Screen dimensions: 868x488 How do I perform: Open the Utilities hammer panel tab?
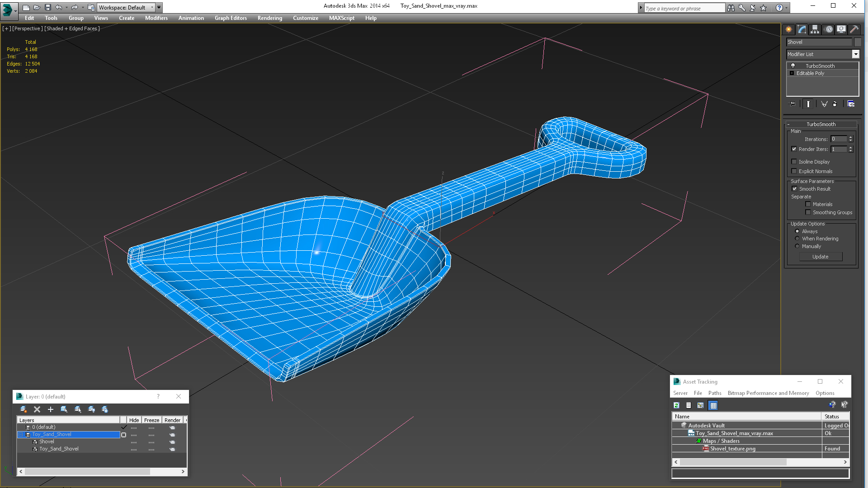854,29
